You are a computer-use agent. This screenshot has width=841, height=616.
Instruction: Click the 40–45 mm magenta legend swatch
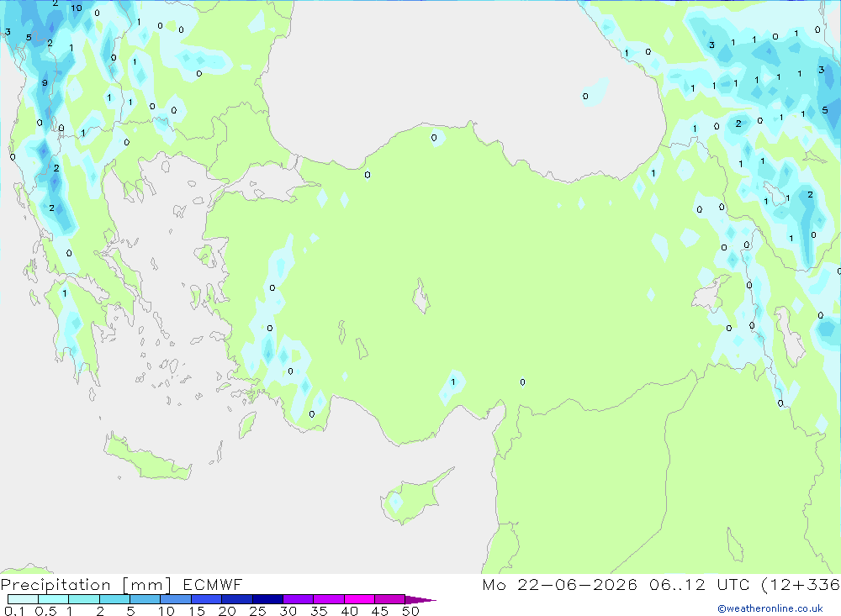359,599
